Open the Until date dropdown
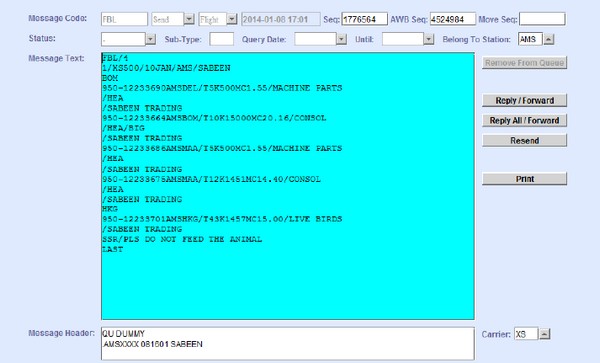The image size is (600, 363). (429, 39)
